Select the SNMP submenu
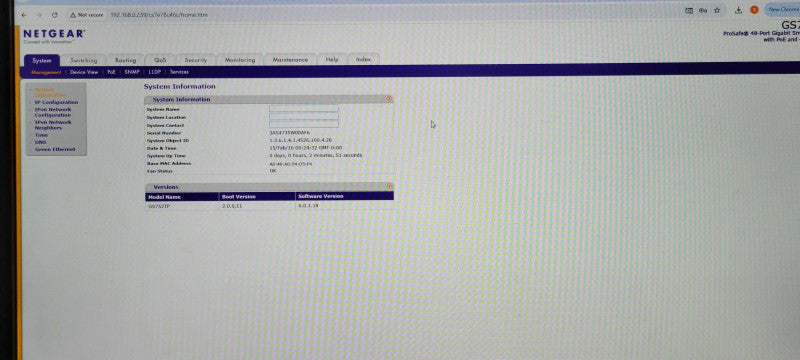This screenshot has height=360, width=800. pos(132,72)
